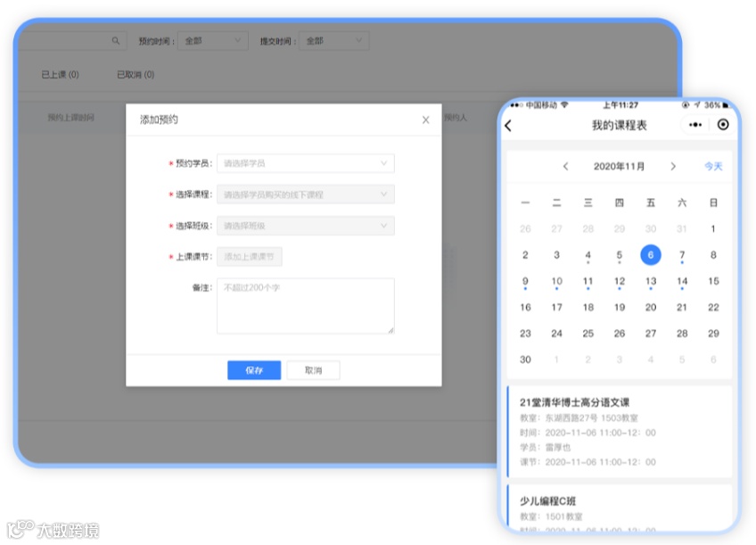Click the 取消 button in the dialog

(x=314, y=370)
